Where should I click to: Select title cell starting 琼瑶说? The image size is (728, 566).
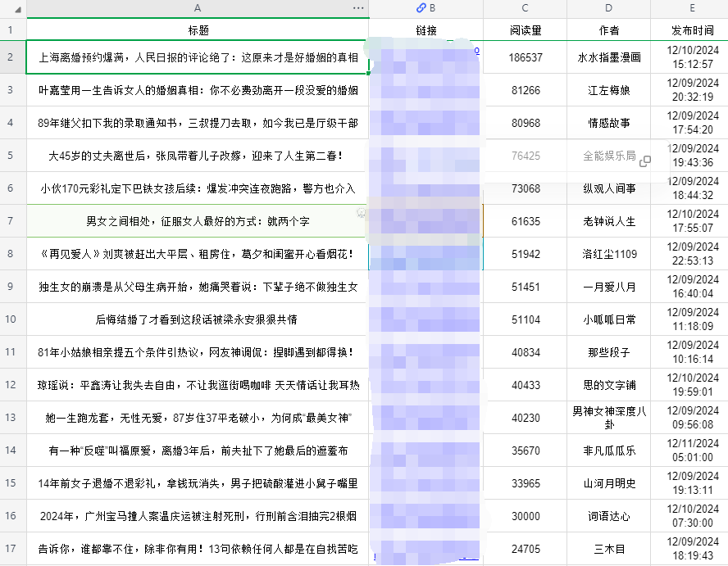coord(198,385)
